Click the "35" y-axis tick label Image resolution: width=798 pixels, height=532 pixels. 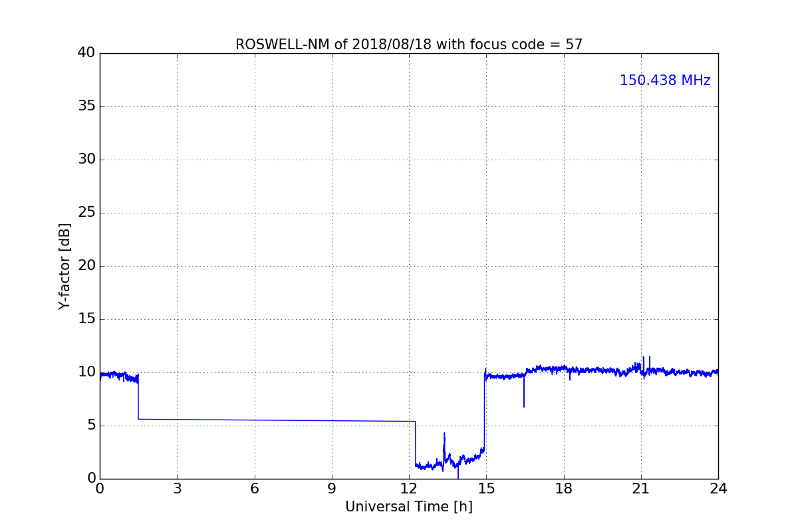pos(87,106)
